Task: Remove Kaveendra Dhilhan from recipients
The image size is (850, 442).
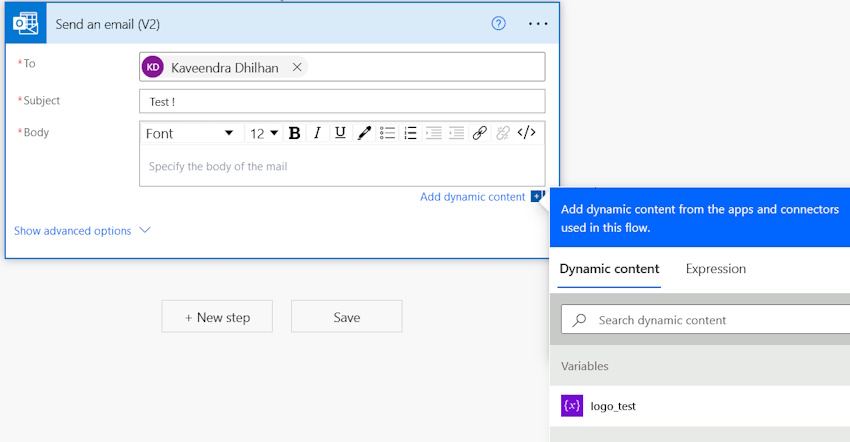Action: (x=297, y=67)
